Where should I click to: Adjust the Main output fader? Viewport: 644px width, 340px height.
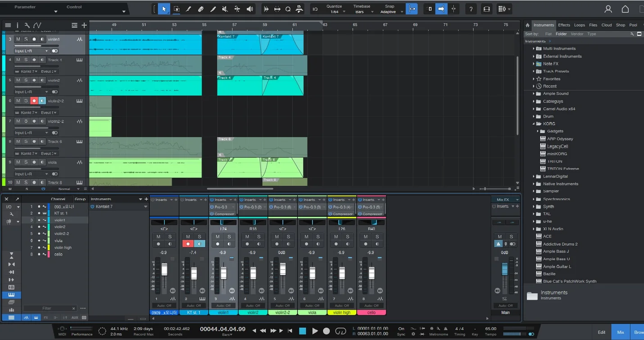(x=504, y=270)
